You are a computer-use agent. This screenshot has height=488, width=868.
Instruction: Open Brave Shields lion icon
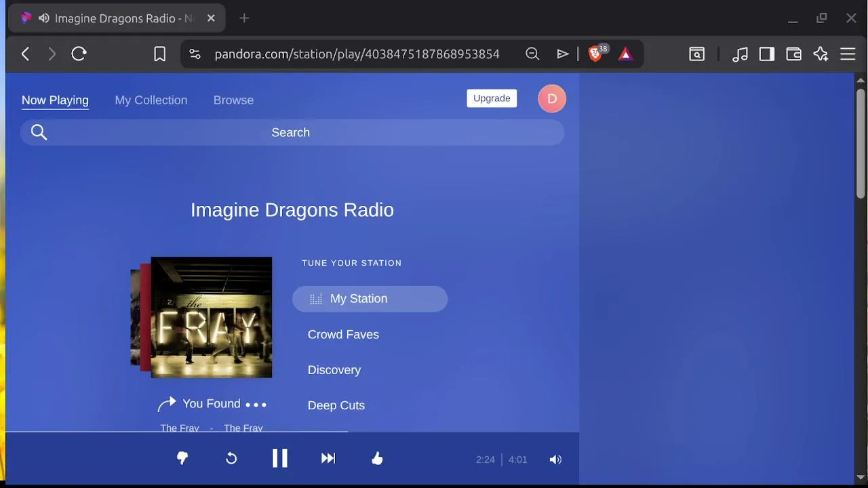pos(596,54)
